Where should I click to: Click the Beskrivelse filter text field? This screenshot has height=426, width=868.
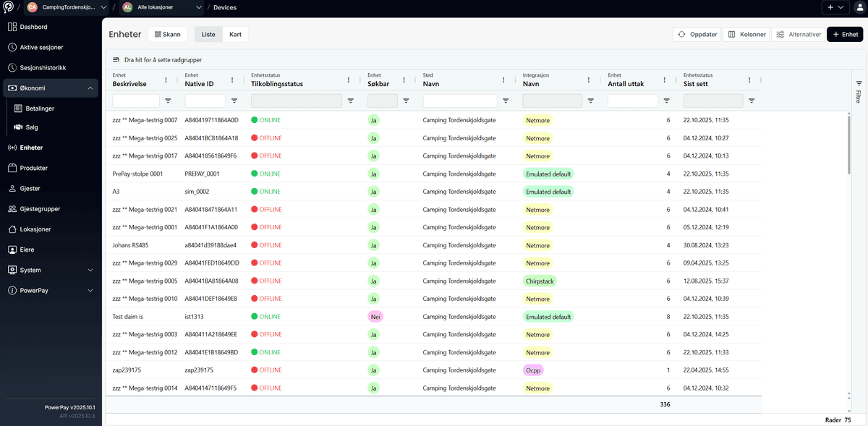[x=136, y=101]
